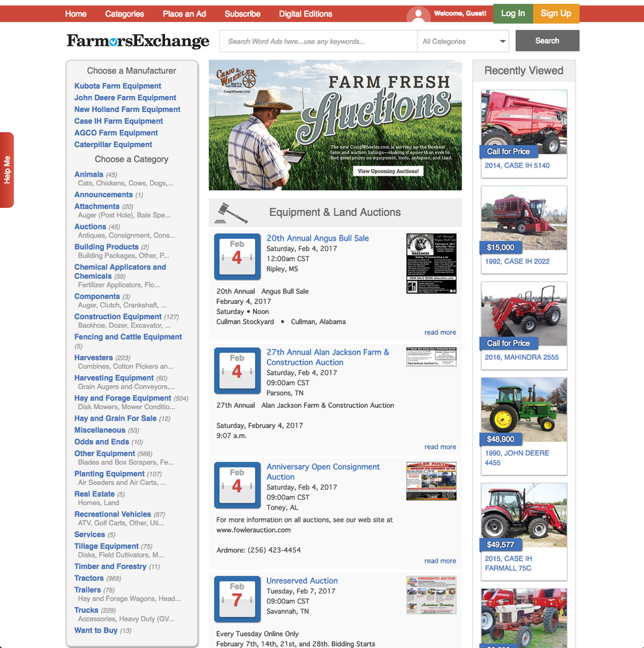Open Anniversary Open Consignment Auction title
This screenshot has width=644, height=648.
[323, 472]
